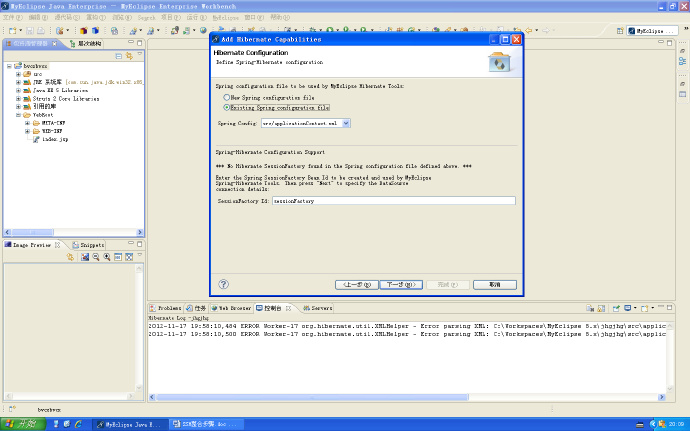
Task: Expand Java EE 5 Libraries node
Action: 18,90
